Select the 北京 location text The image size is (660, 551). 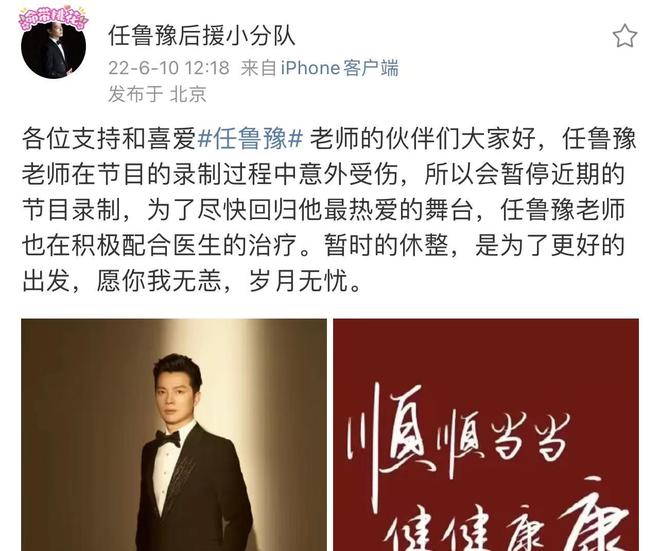coord(188,94)
